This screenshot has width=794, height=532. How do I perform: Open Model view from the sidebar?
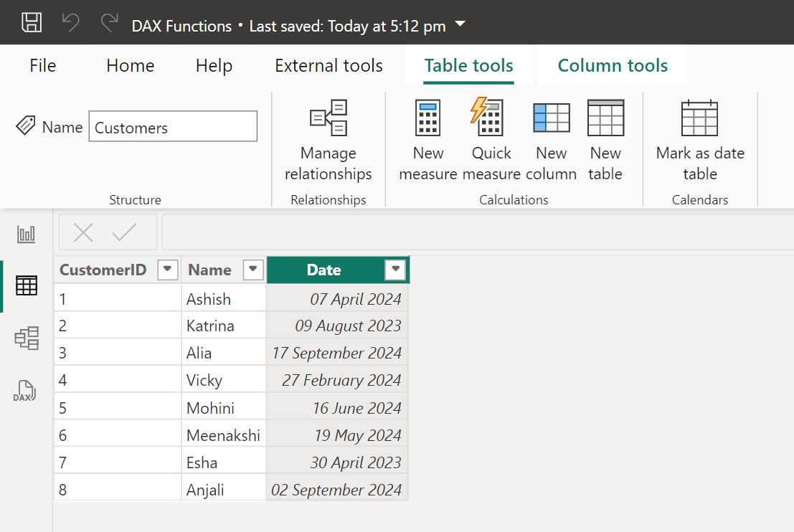pos(26,338)
